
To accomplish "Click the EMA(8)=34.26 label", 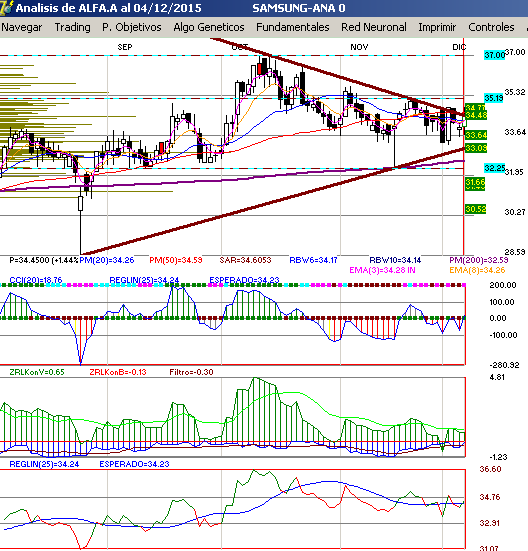I will coord(477,270).
